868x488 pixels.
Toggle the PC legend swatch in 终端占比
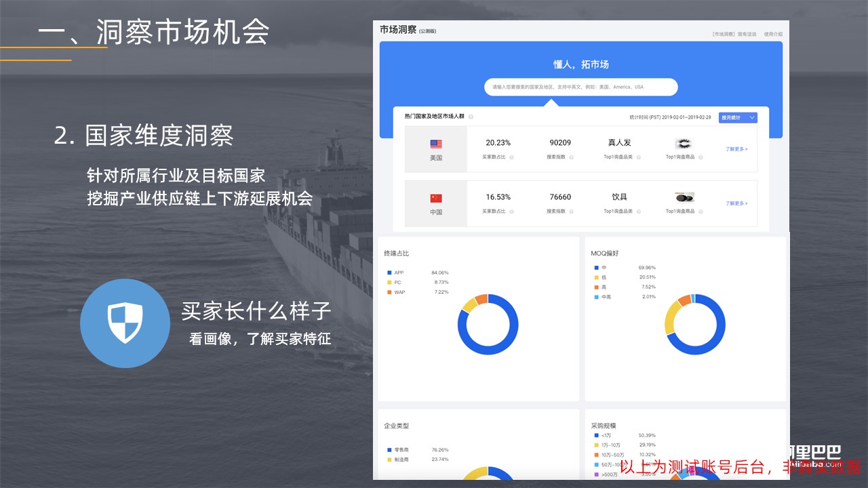389,282
